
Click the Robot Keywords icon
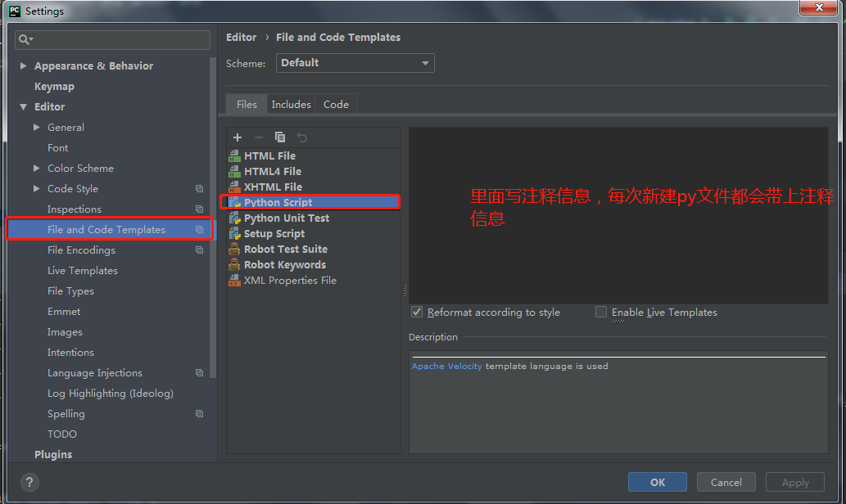(x=234, y=264)
